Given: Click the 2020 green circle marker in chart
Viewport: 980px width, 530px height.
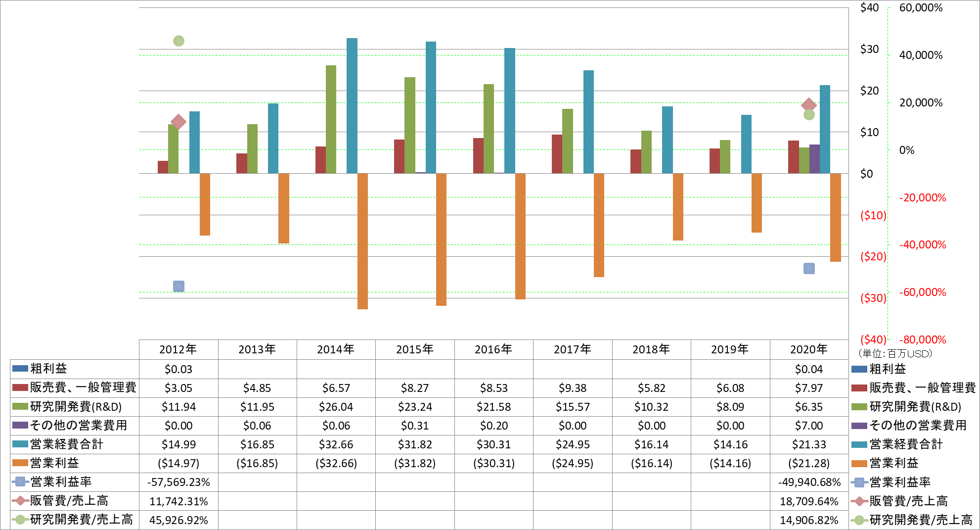Looking at the screenshot, I should click(x=809, y=115).
